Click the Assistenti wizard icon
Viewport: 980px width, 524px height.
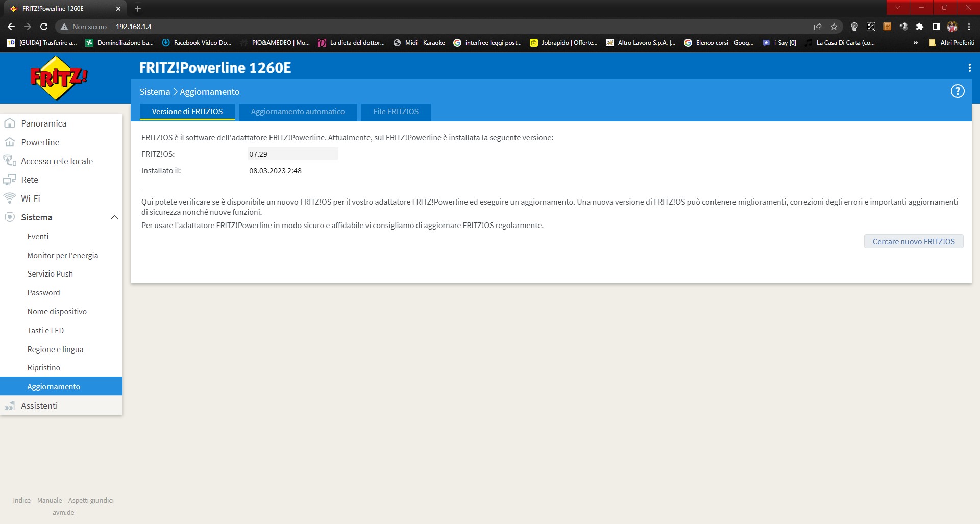click(10, 406)
